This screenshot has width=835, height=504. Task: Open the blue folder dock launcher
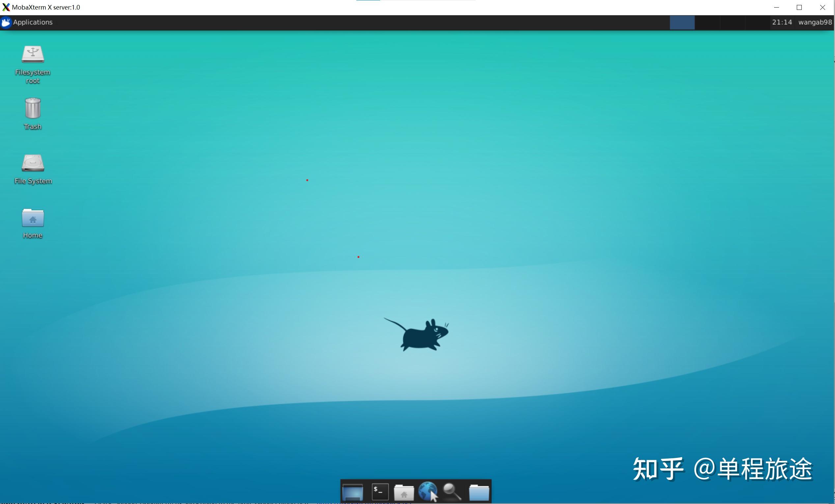(x=479, y=492)
